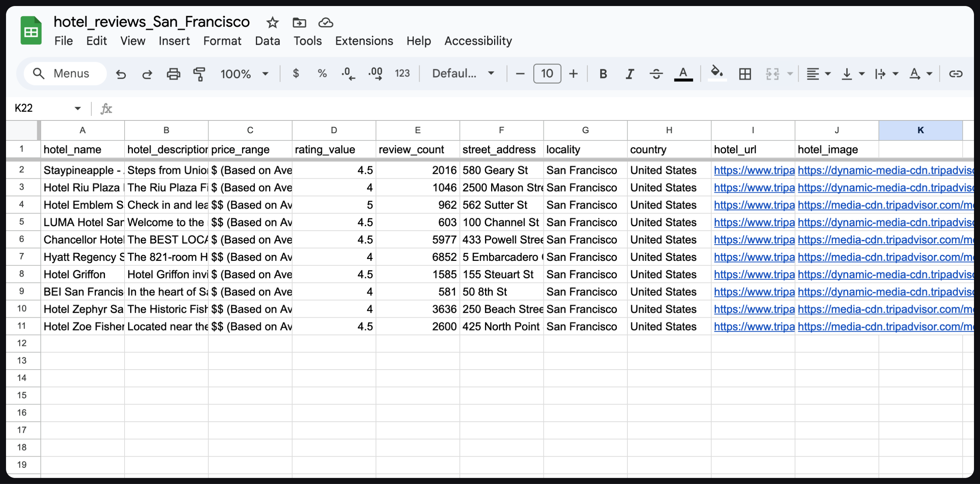Expand merge cells options arrow

coord(790,74)
